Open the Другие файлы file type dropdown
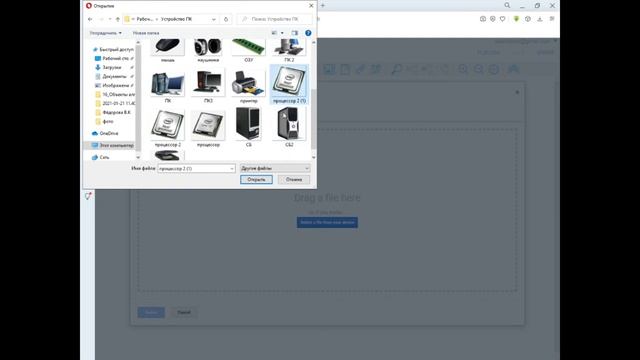The image size is (640, 360). (x=275, y=168)
